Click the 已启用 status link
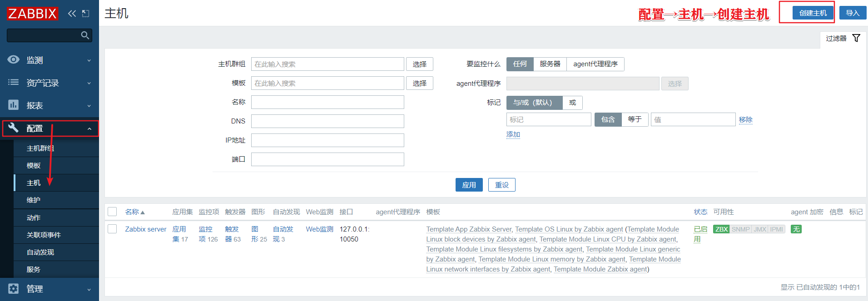This screenshot has width=868, height=301. pos(700,234)
